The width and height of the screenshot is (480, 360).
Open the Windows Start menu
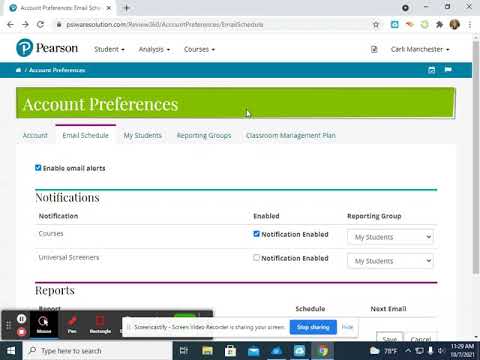(x=11, y=351)
